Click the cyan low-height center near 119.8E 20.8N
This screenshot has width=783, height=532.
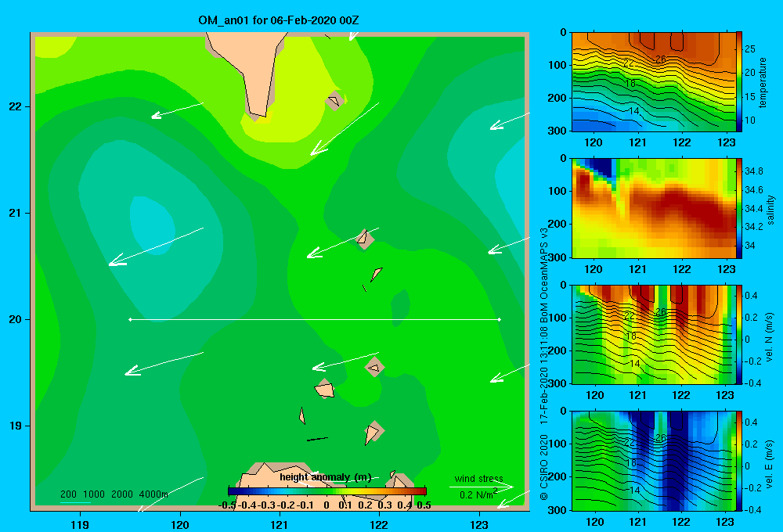pyautogui.click(x=153, y=225)
